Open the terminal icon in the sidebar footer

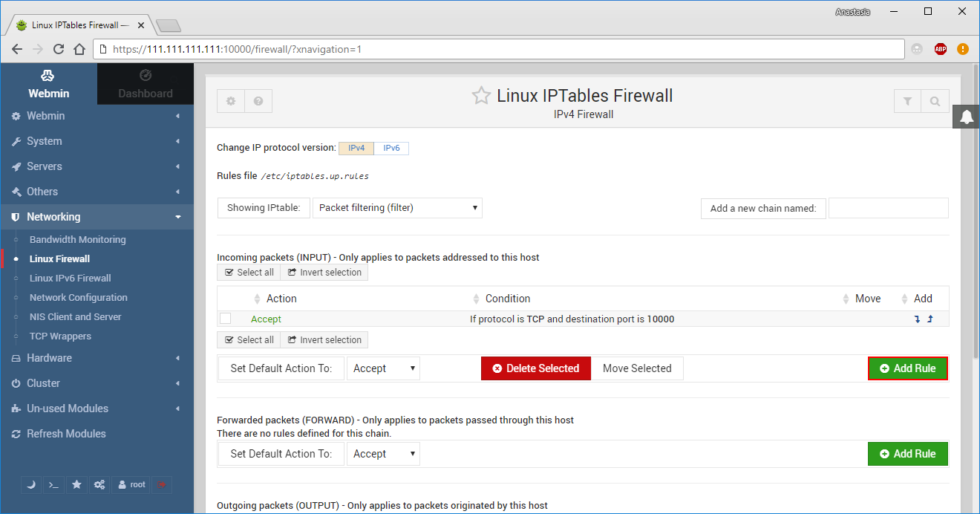click(x=53, y=484)
